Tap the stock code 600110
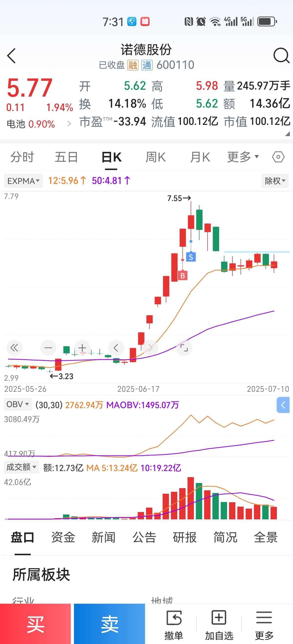Image resolution: width=293 pixels, height=644 pixels. (x=175, y=65)
